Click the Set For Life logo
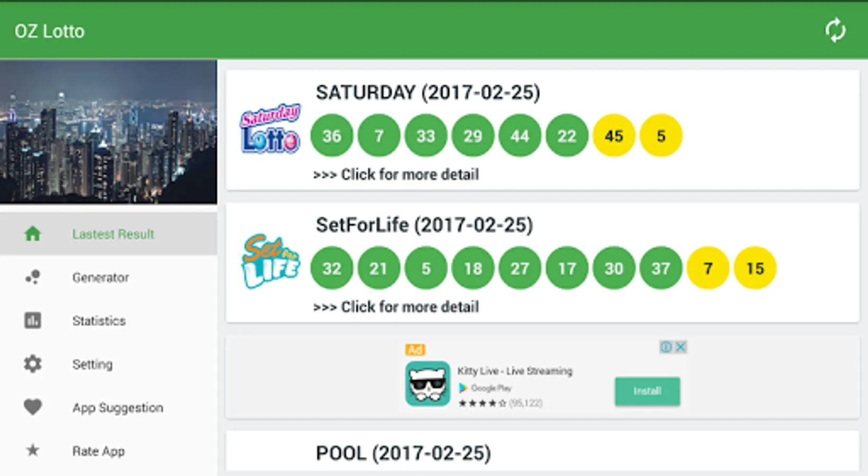Screen dimensions: 868x476 tap(270, 261)
